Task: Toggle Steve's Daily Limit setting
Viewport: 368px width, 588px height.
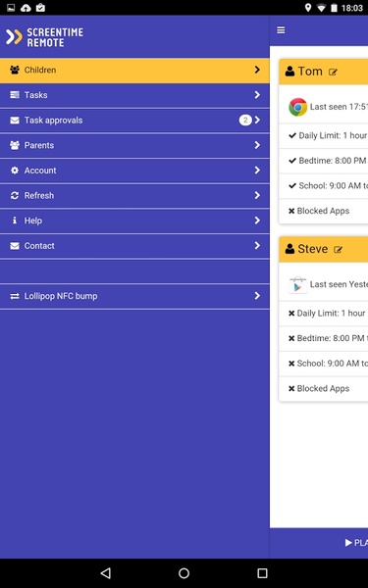Action: 324,314
